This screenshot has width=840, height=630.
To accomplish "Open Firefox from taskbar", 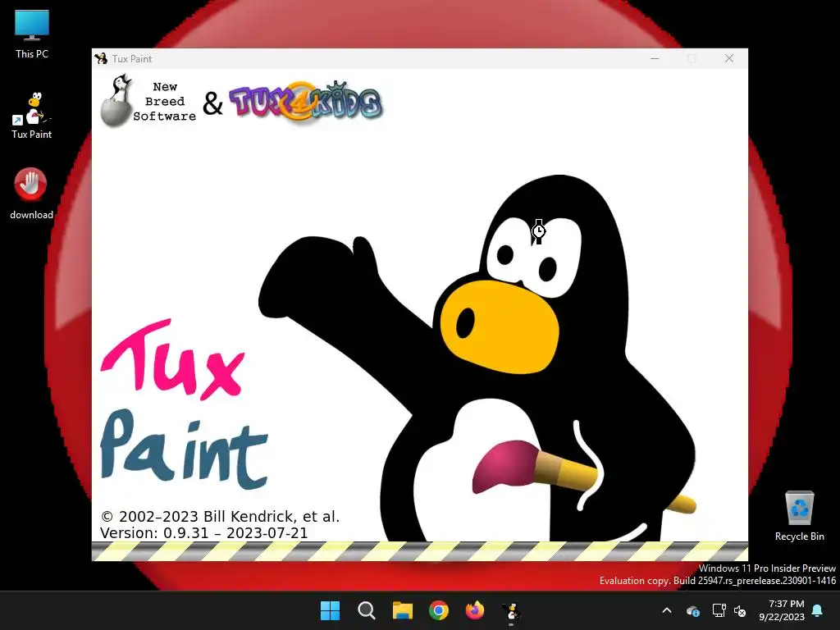I will pyautogui.click(x=475, y=610).
